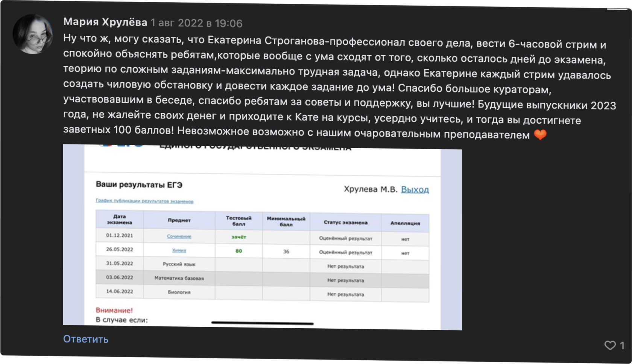The width and height of the screenshot is (632, 364).
Task: Click the orange heart emoji ending the comment
Action: click(540, 135)
